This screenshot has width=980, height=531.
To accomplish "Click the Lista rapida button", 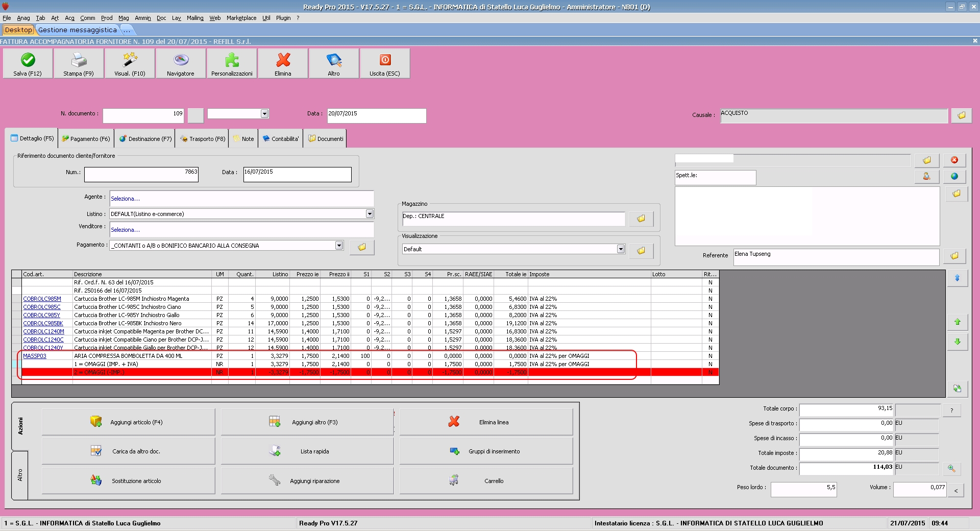I will click(307, 451).
